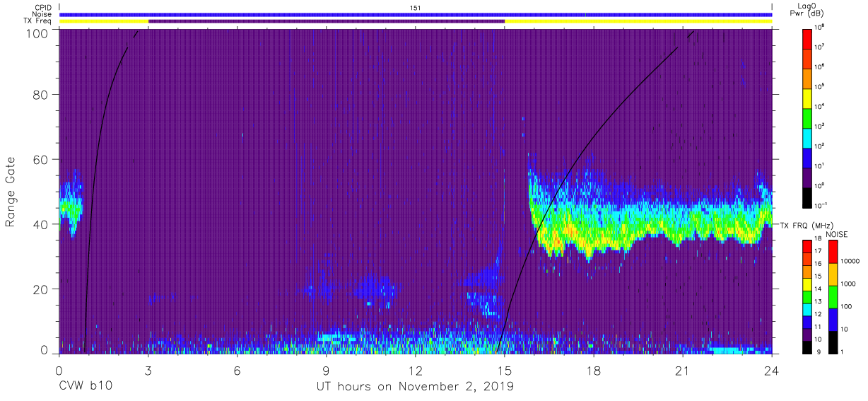Pick the cyan band of the power colorbar
868x401 pixels.
[807, 137]
